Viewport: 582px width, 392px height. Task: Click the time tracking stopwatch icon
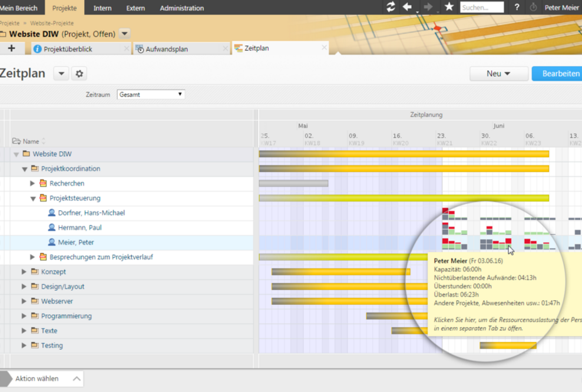click(534, 8)
